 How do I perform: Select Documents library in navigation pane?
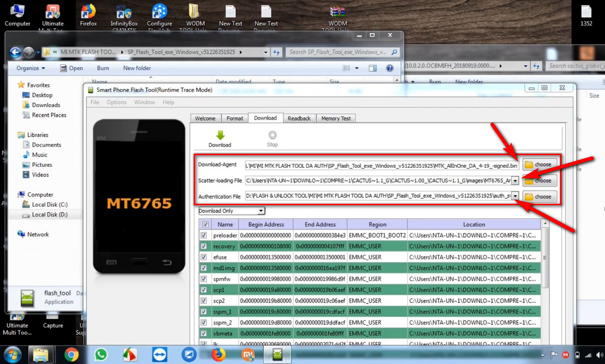[42, 145]
